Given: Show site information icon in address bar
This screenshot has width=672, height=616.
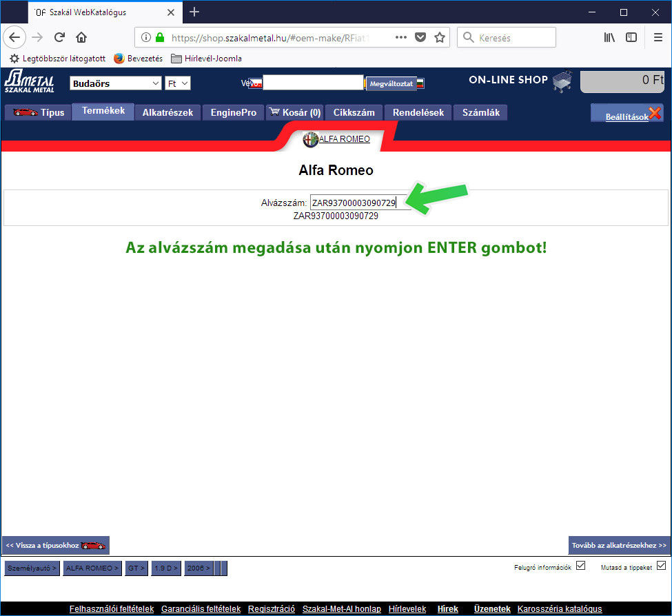Looking at the screenshot, I should click(146, 38).
